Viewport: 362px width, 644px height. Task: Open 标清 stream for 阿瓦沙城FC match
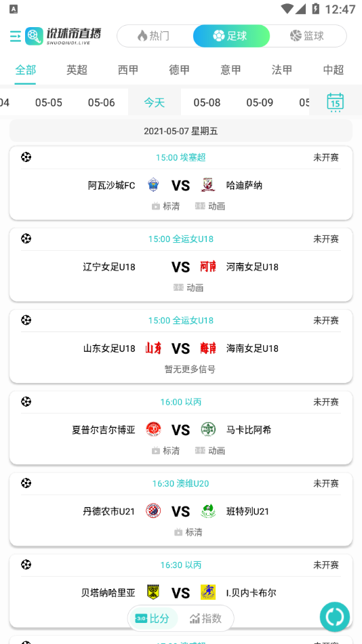coord(165,206)
